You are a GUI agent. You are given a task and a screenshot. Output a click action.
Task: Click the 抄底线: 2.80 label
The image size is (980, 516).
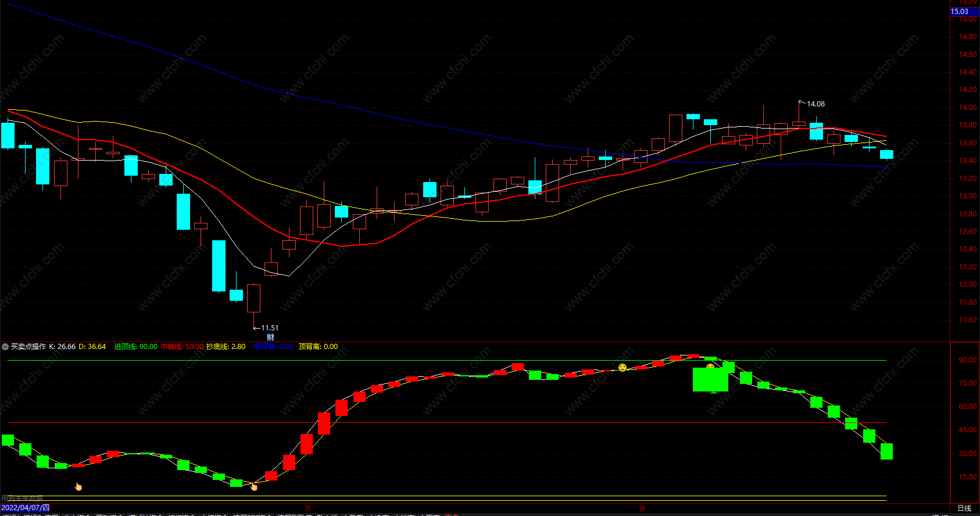(x=226, y=347)
